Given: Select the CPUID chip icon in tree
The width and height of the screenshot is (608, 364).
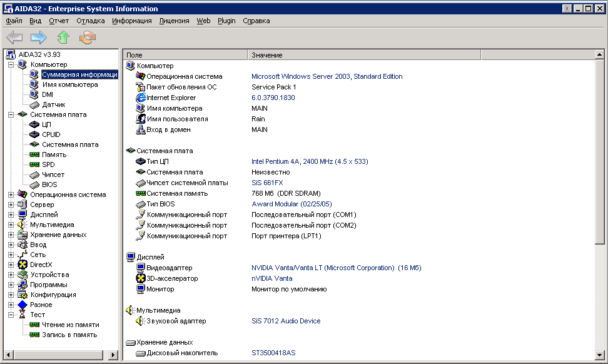Looking at the screenshot, I should 34,134.
